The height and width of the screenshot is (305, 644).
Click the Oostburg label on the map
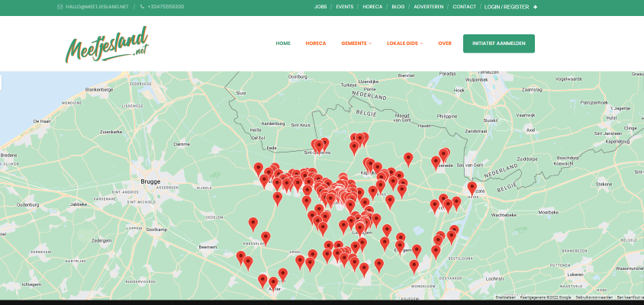pos(298,77)
